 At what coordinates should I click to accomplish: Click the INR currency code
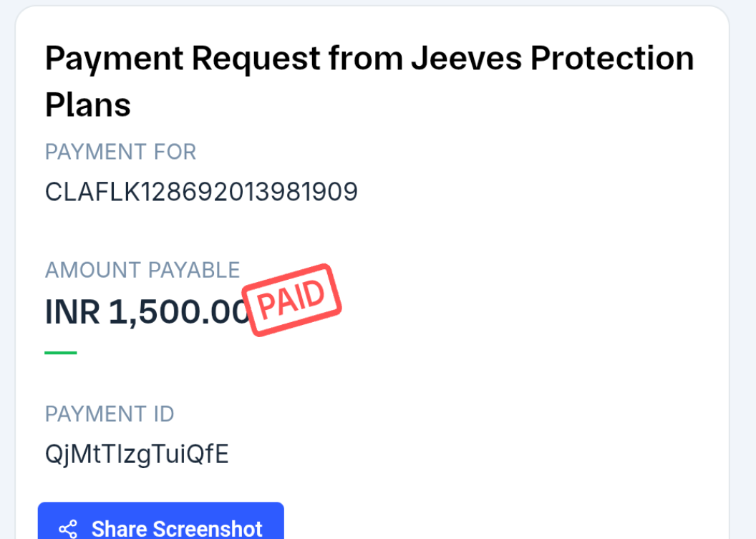click(72, 312)
